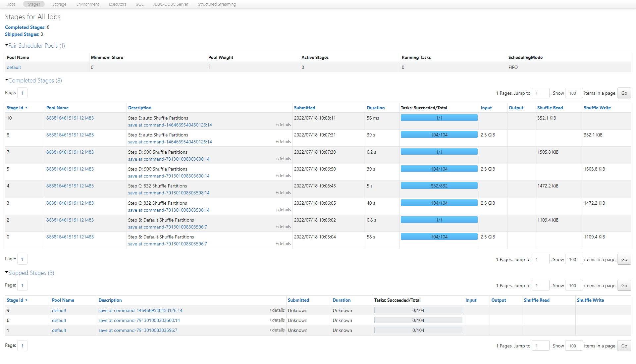
Task: Sort completed stages by Output
Action: (516, 108)
